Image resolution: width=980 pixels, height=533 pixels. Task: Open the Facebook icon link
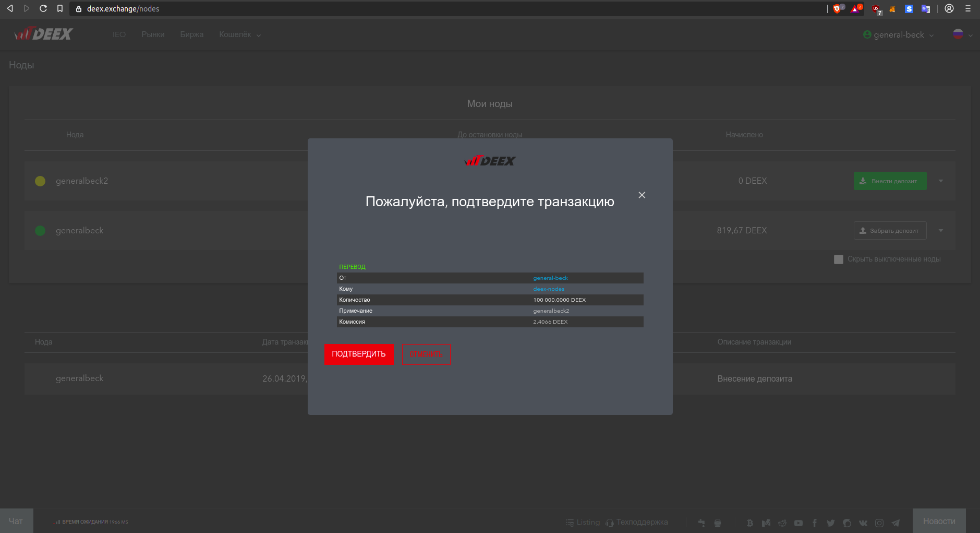pyautogui.click(x=815, y=523)
